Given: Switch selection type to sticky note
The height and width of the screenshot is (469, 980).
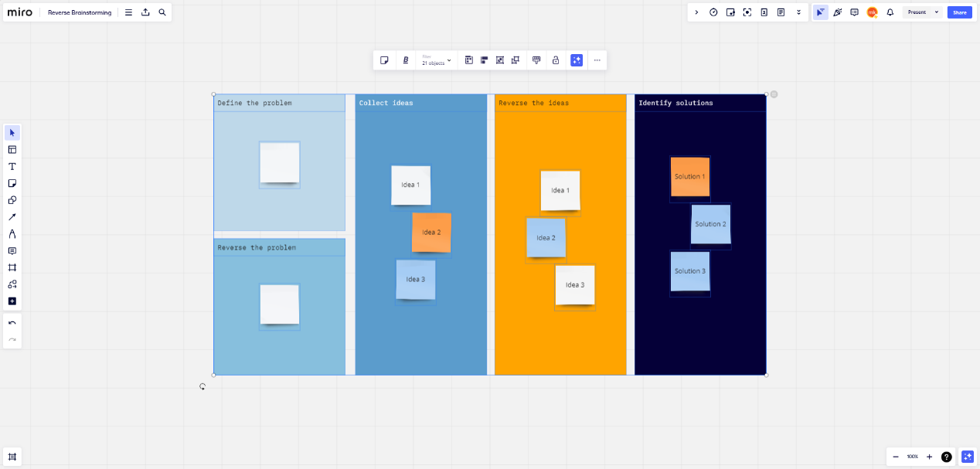Looking at the screenshot, I should coord(384,60).
